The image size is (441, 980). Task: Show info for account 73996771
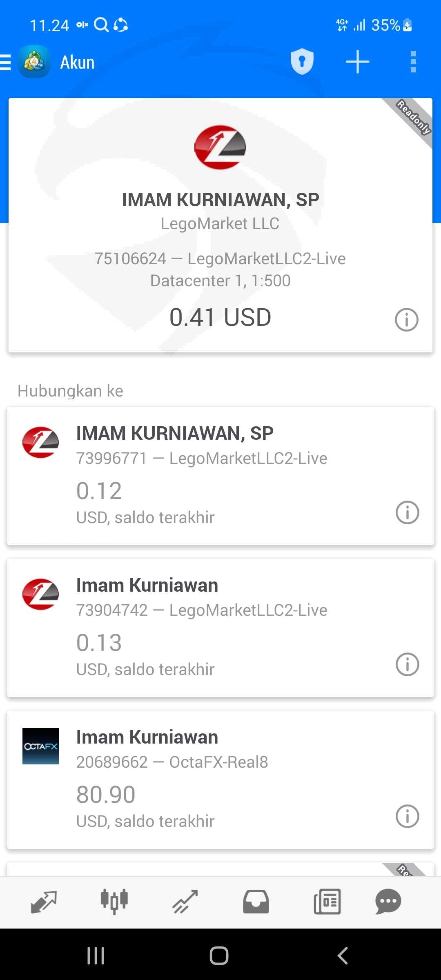407,512
